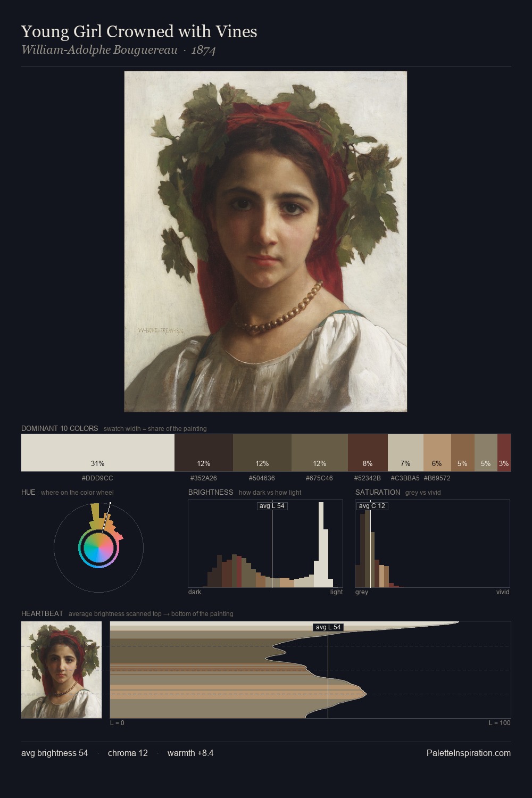Click the 'L = 100' axis label
This screenshot has height=798, width=532.
500,723
